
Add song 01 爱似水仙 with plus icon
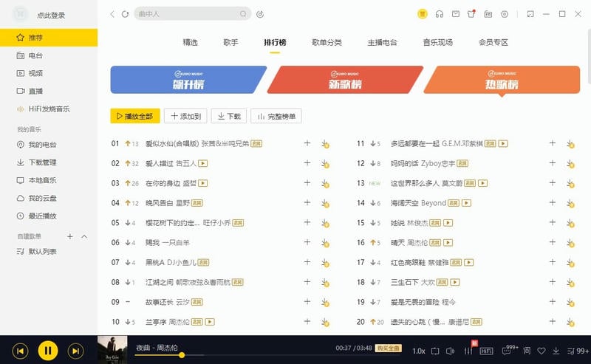pyautogui.click(x=307, y=143)
